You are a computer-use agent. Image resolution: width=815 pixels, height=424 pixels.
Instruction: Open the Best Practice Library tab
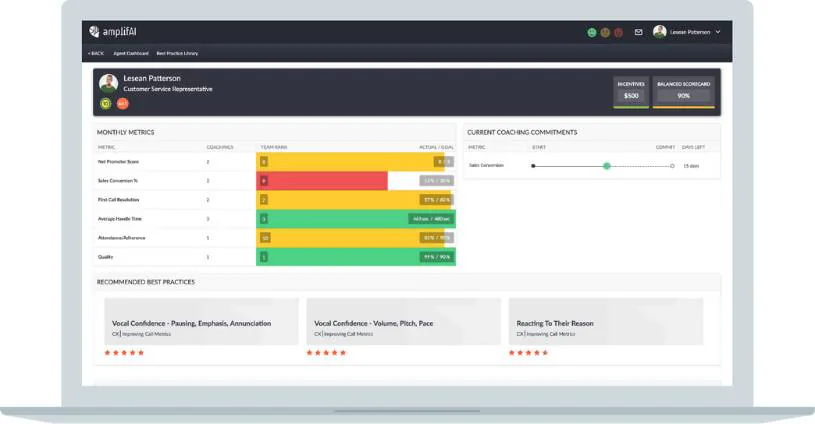177,53
